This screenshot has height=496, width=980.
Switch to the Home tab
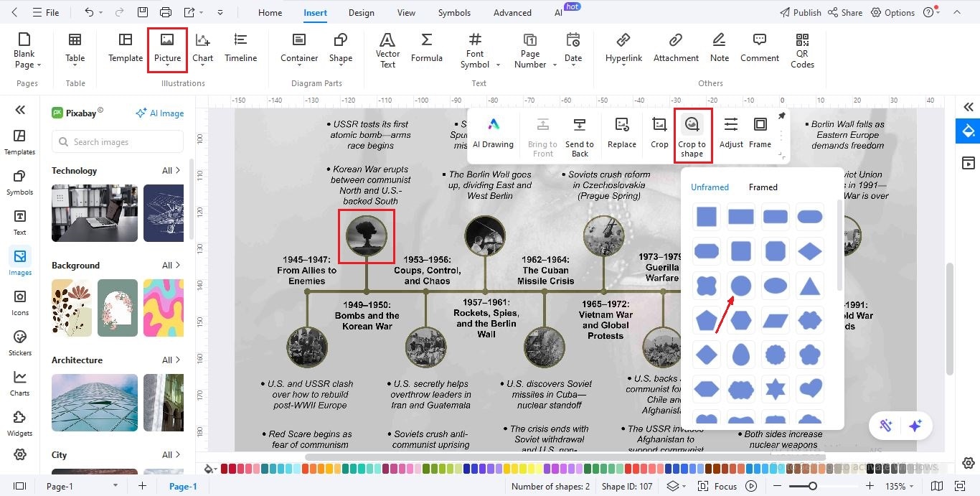point(270,12)
